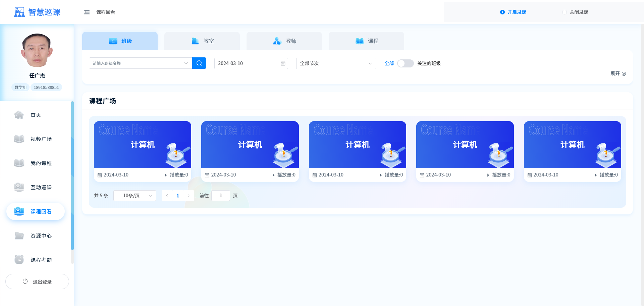Collapse sidebar using the hamburger menu icon
Image resolution: width=644 pixels, height=306 pixels.
click(87, 12)
